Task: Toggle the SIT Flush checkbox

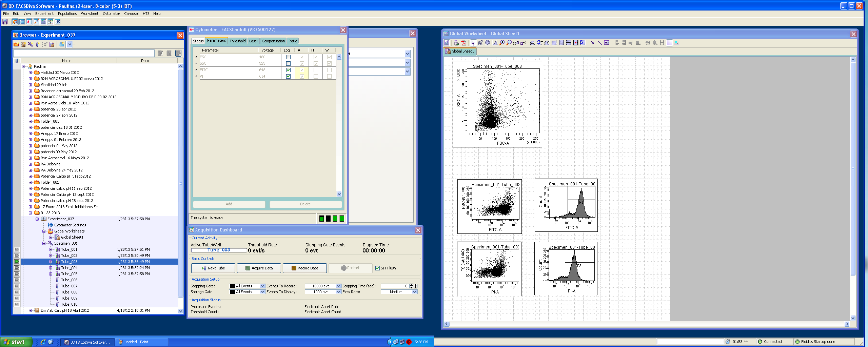Action: click(377, 268)
